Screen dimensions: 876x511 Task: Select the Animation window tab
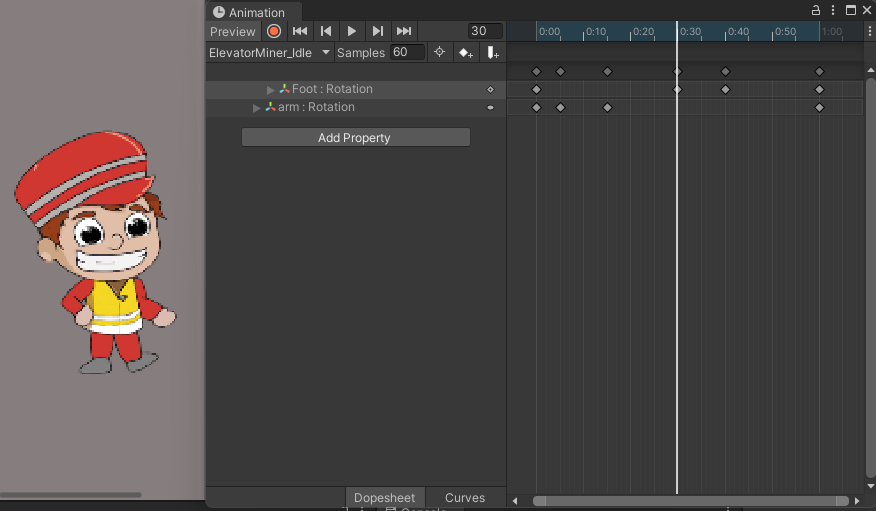click(x=254, y=12)
